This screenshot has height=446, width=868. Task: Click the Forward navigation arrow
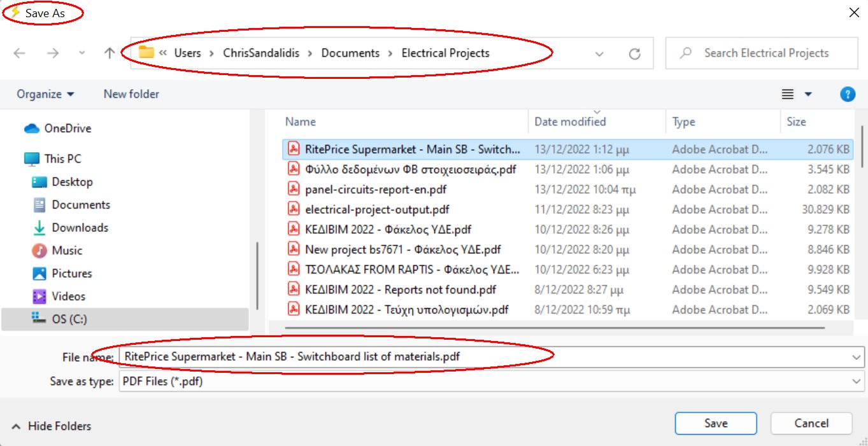point(52,53)
